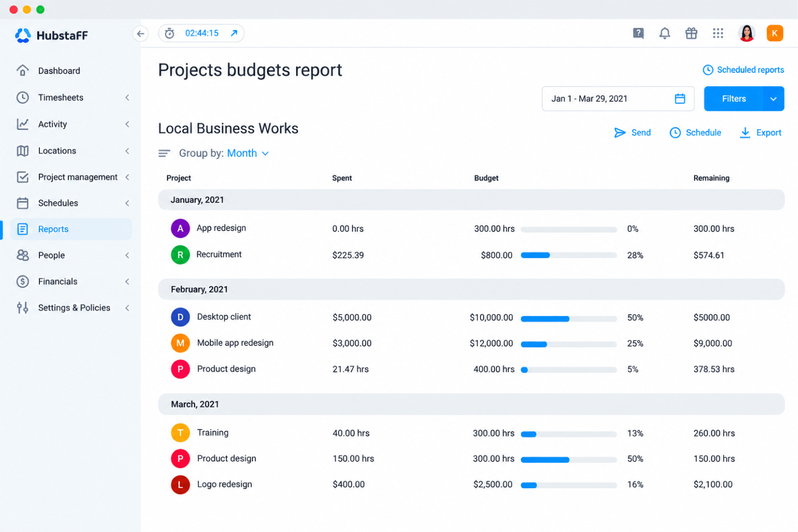Click the purple A icon for App redesign

tap(180, 229)
